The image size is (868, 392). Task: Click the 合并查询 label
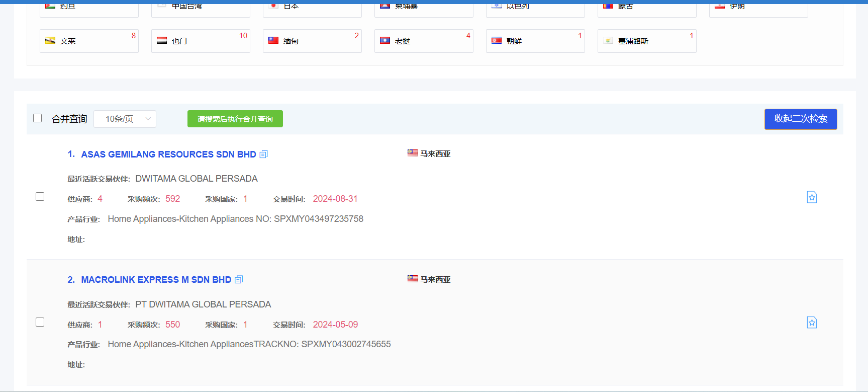coord(69,119)
